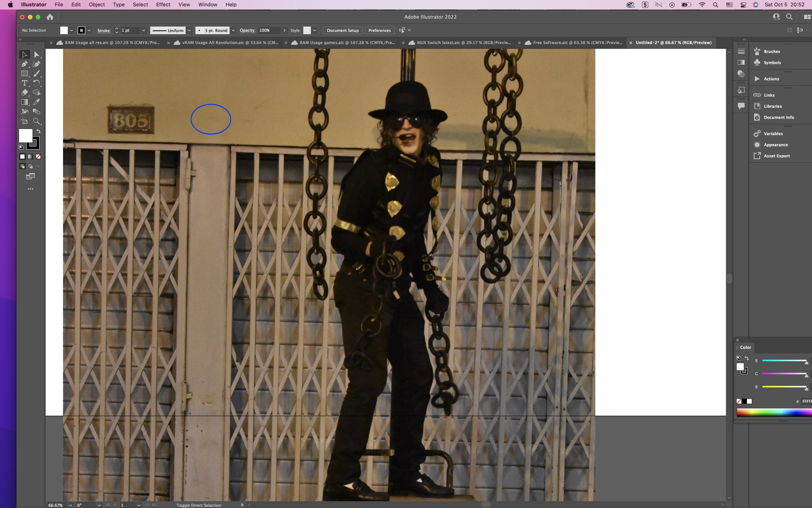Open the Asset Export panel
This screenshot has width=812, height=508.
click(776, 156)
